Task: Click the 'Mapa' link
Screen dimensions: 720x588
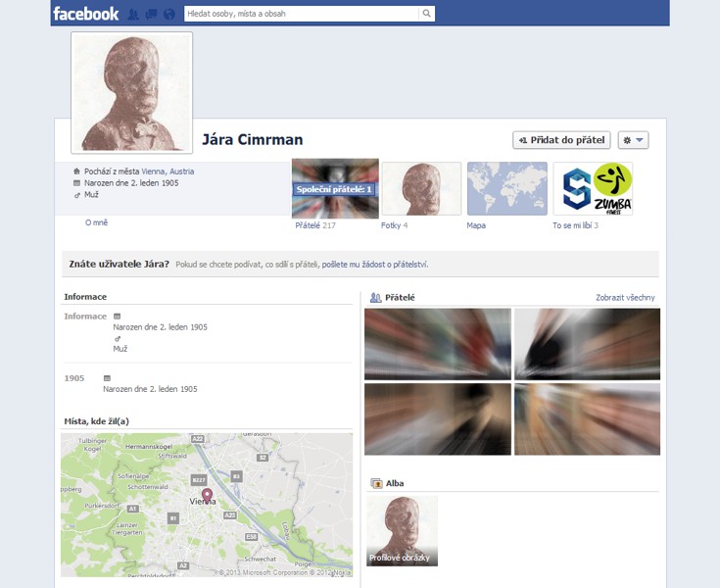Action: click(476, 225)
